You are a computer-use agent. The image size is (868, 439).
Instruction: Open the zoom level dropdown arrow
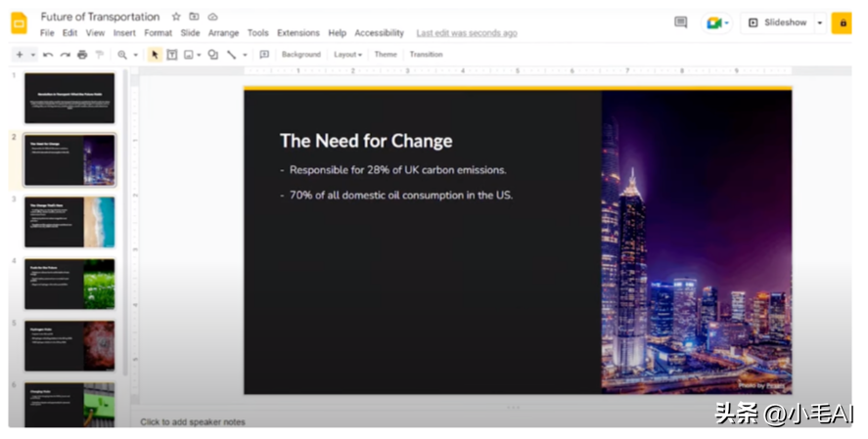(x=135, y=55)
